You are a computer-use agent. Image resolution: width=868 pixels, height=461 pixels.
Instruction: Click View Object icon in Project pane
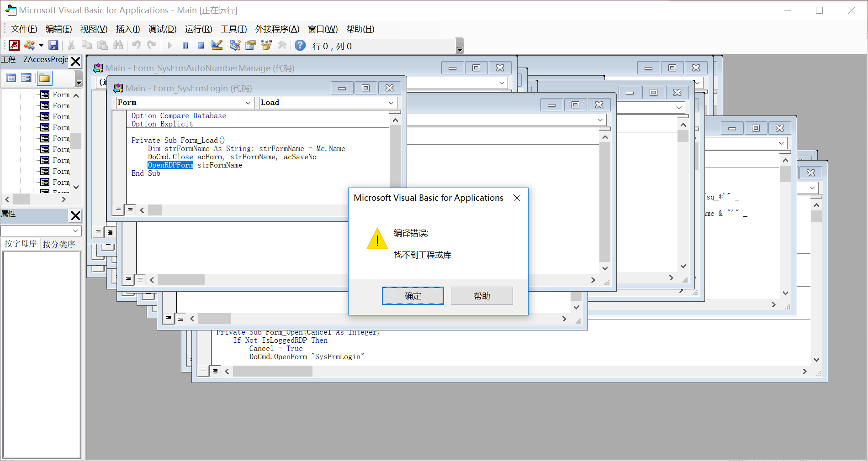26,78
